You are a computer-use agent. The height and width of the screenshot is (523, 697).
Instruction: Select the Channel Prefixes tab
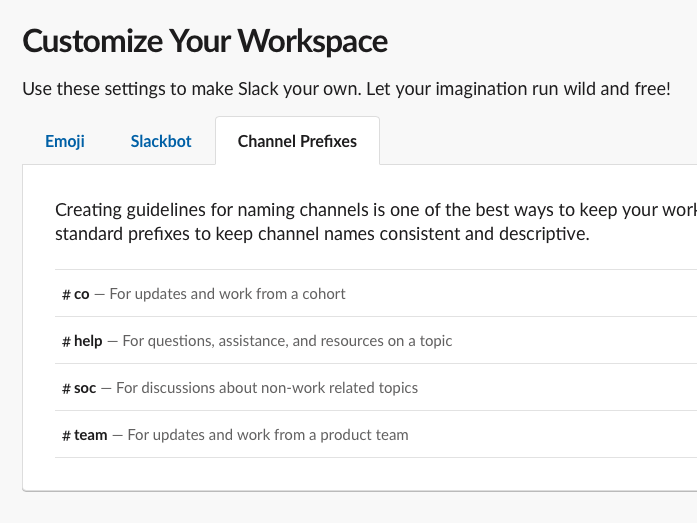[297, 141]
